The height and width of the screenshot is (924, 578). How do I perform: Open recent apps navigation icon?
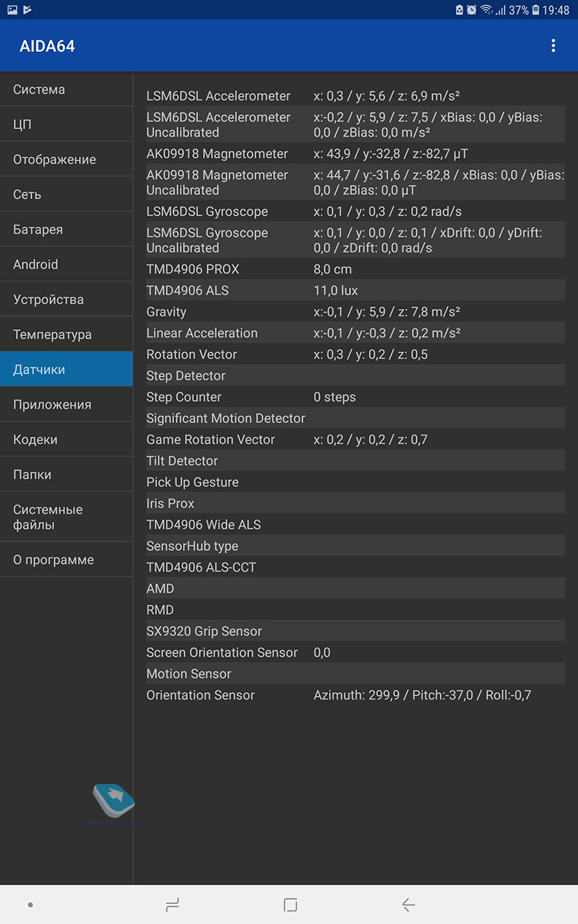point(172,905)
